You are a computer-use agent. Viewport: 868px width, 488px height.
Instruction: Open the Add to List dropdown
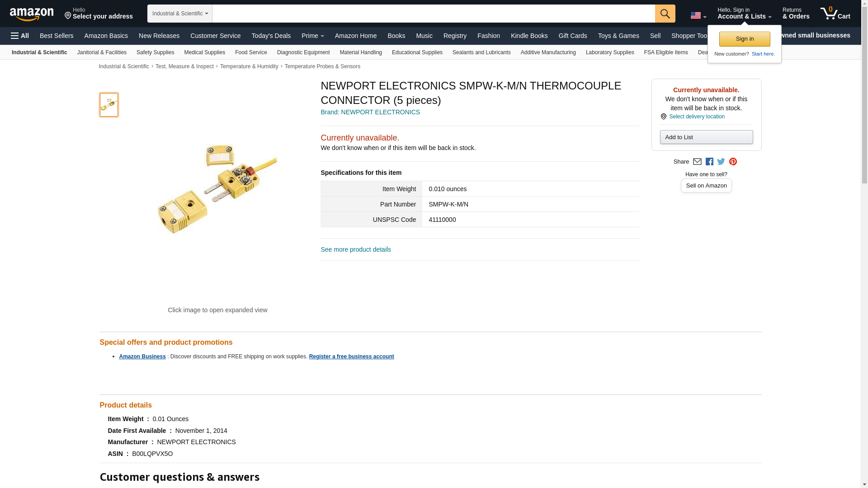click(x=706, y=137)
